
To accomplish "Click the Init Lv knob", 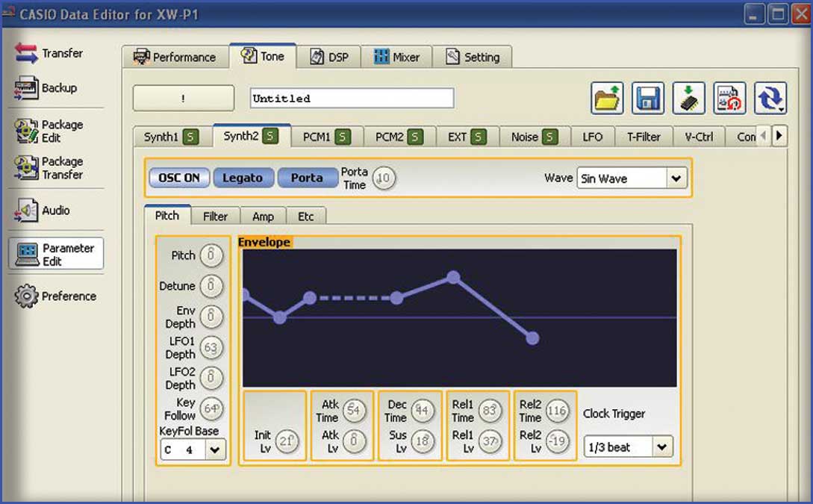I will point(287,441).
